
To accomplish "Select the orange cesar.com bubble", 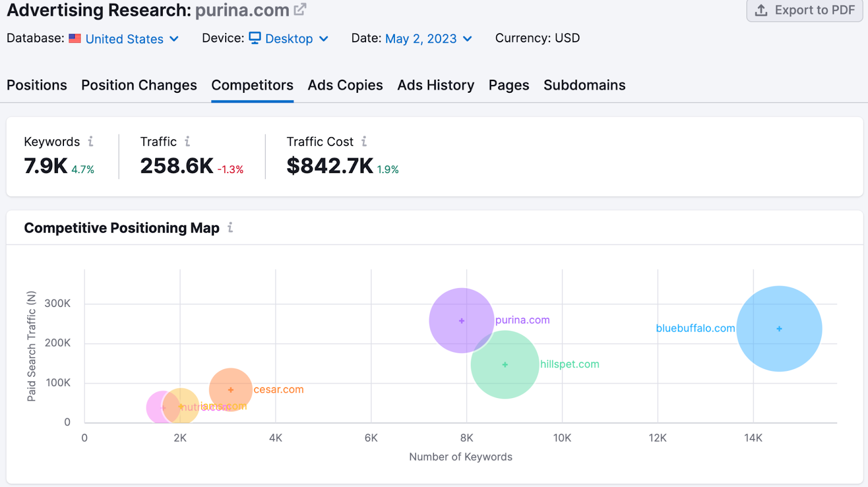I will click(x=231, y=389).
